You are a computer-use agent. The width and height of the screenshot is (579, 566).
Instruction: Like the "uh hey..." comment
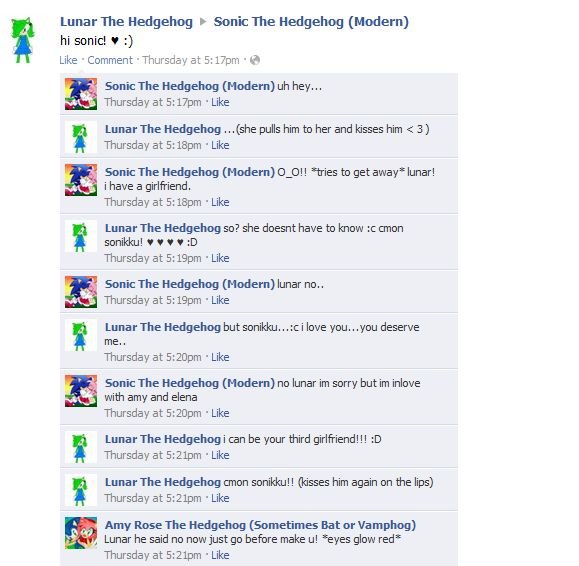[x=220, y=102]
